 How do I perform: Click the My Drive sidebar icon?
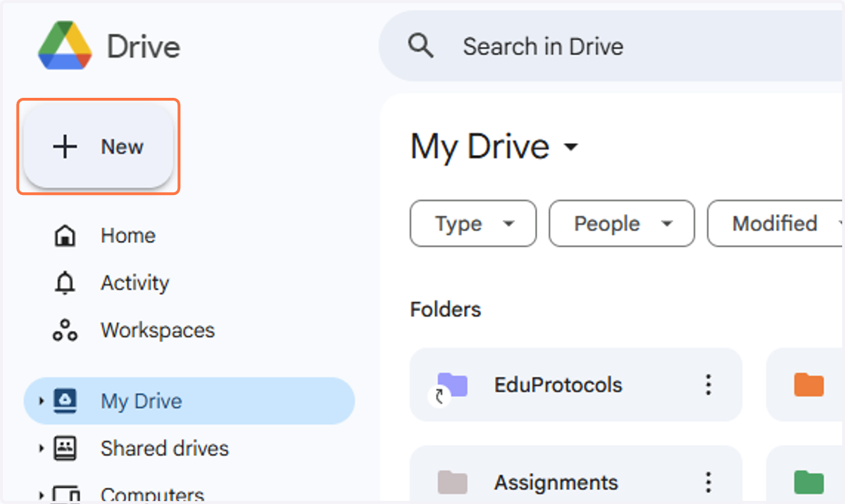[x=65, y=401]
